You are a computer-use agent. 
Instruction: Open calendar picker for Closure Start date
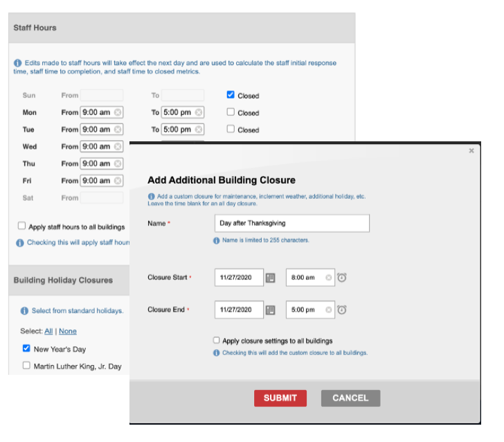click(x=271, y=278)
